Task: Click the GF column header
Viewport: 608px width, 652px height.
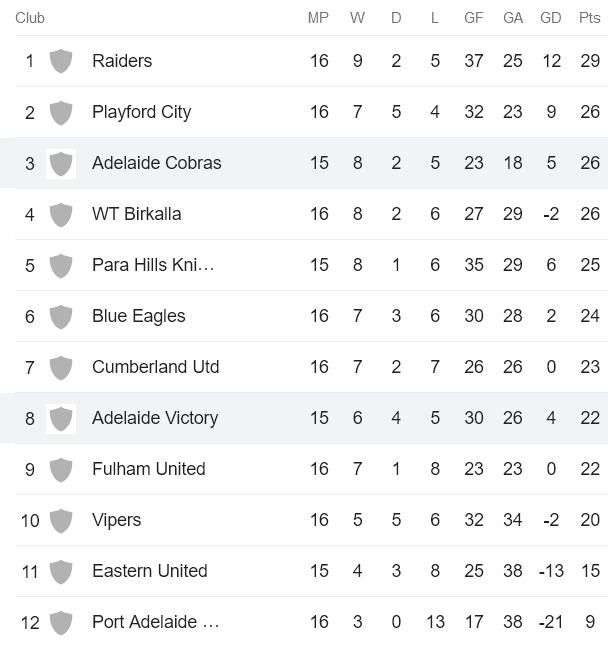Action: [x=474, y=18]
